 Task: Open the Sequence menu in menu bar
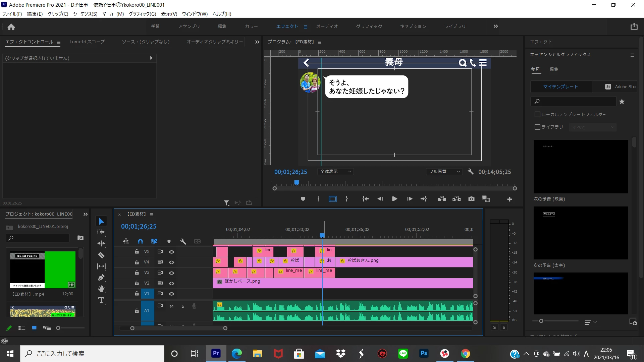(85, 14)
